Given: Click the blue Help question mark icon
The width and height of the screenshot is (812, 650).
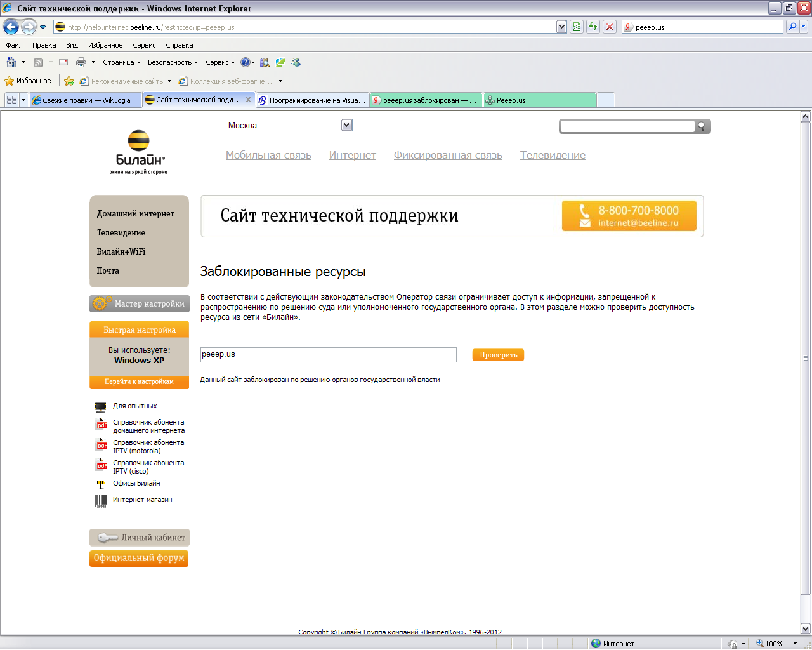Looking at the screenshot, I should (x=246, y=62).
